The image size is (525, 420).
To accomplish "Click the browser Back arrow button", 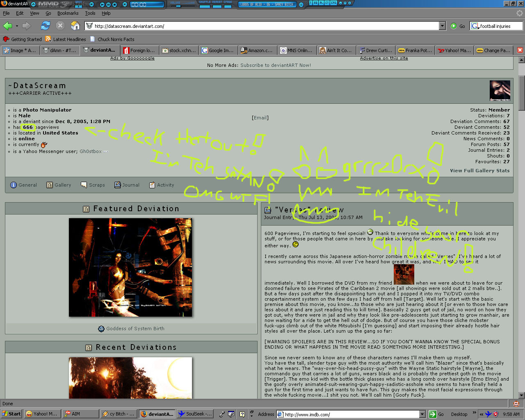I will tap(7, 26).
